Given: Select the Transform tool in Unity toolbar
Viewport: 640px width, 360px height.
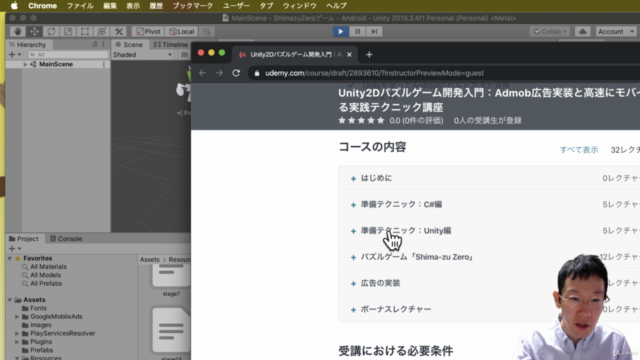Looking at the screenshot, I should click(x=101, y=31).
